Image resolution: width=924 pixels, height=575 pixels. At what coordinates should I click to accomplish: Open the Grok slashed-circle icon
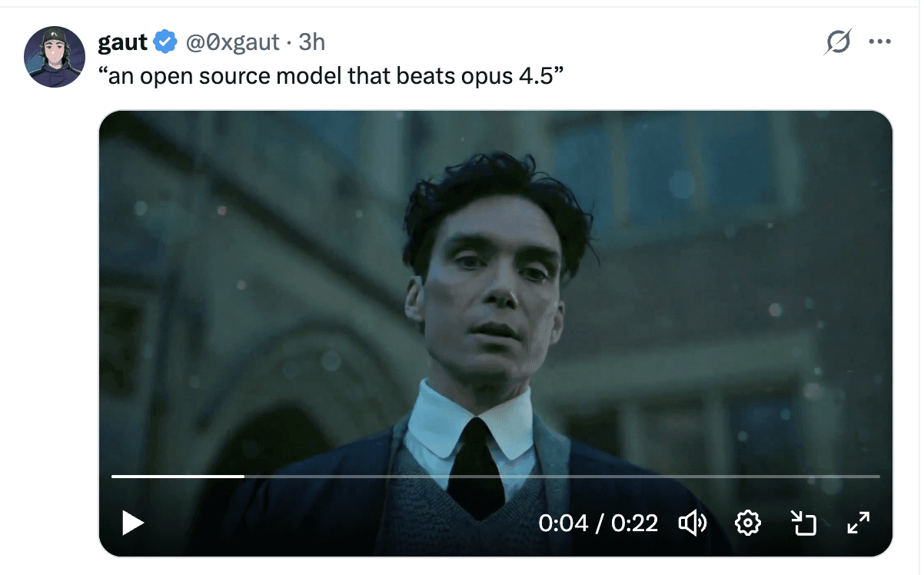[838, 42]
